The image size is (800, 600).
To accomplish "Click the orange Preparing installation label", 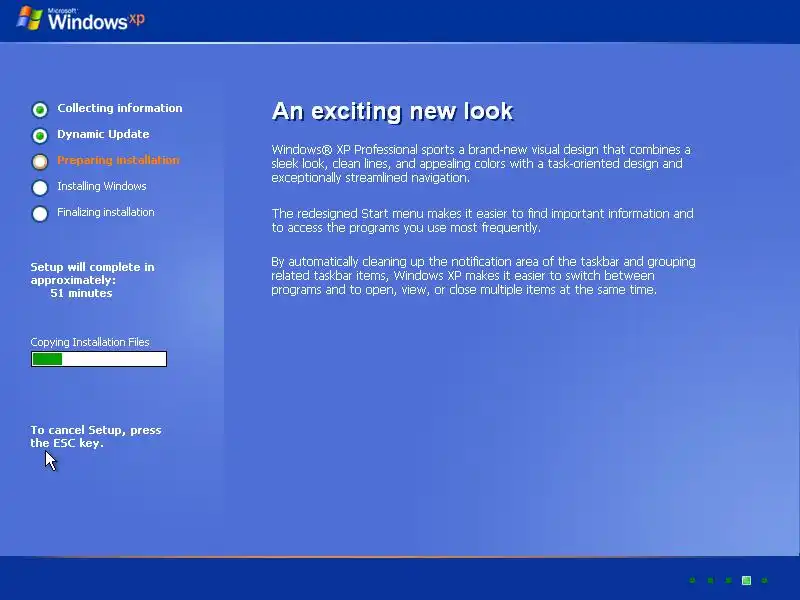I will point(118,160).
